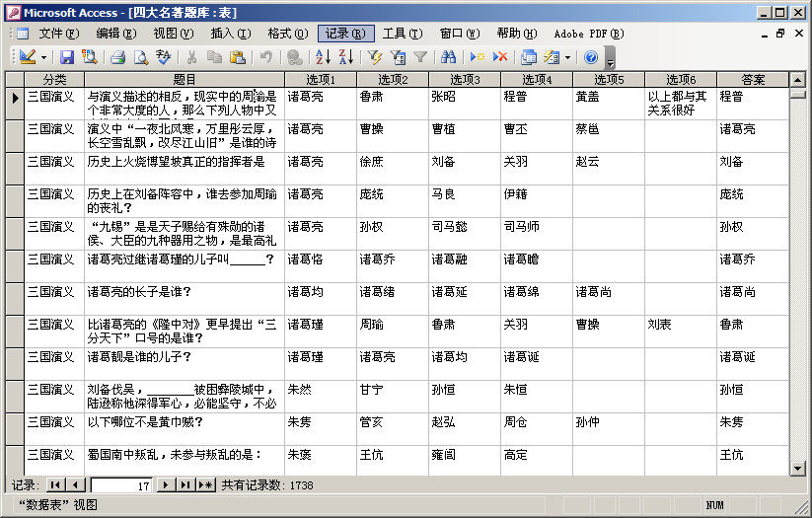Click the File Search toolbar icon
Viewport: 812px width, 518px height.
(90, 56)
